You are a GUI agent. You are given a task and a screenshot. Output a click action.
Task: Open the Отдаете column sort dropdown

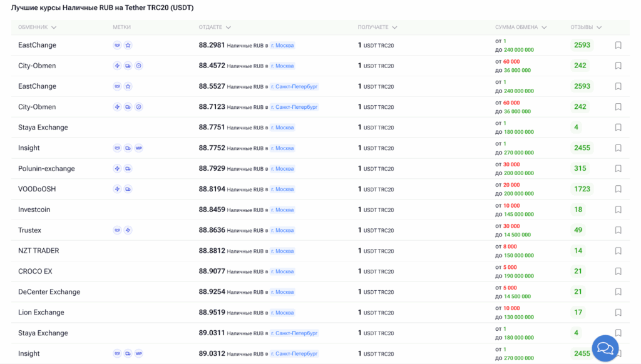(x=228, y=28)
